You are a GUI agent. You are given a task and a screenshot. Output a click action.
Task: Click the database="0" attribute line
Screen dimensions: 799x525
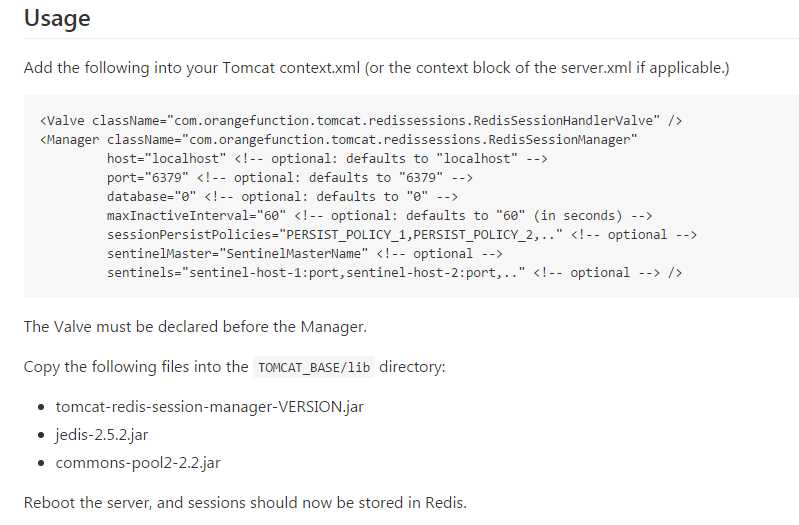[282, 197]
